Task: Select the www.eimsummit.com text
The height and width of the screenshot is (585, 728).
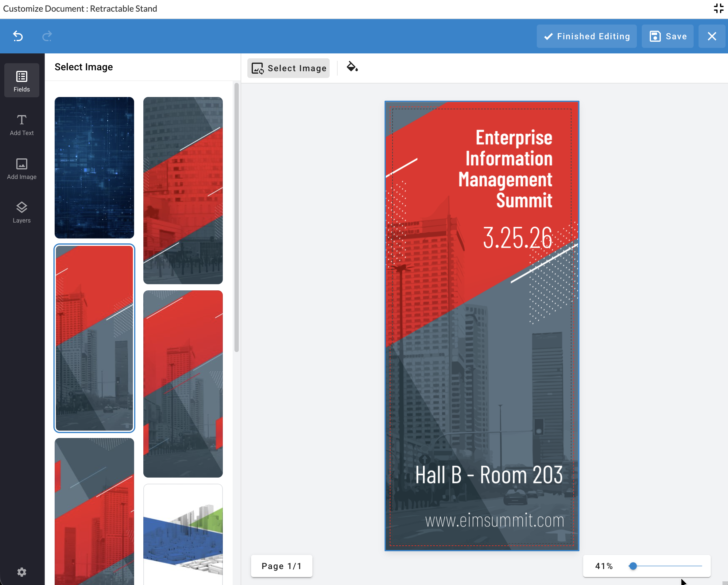Action: [494, 520]
